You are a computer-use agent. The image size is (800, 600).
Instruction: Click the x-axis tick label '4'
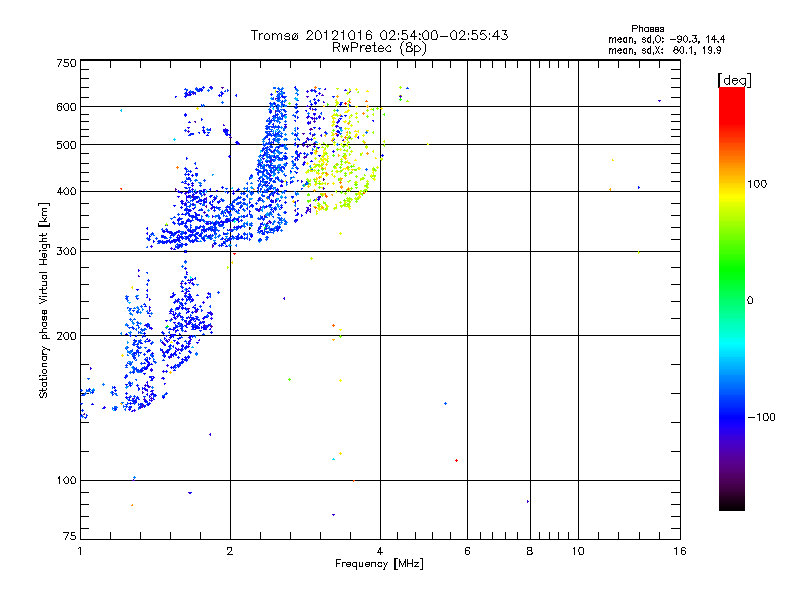point(380,551)
